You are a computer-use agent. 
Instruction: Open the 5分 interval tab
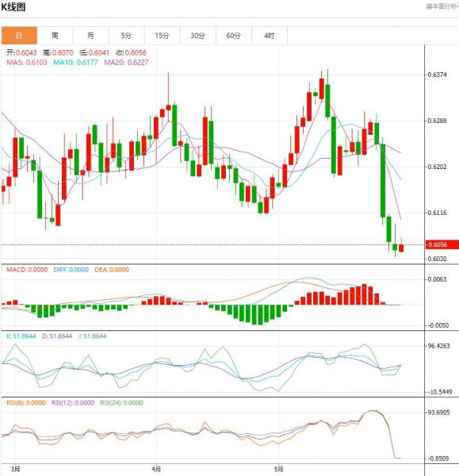click(127, 36)
